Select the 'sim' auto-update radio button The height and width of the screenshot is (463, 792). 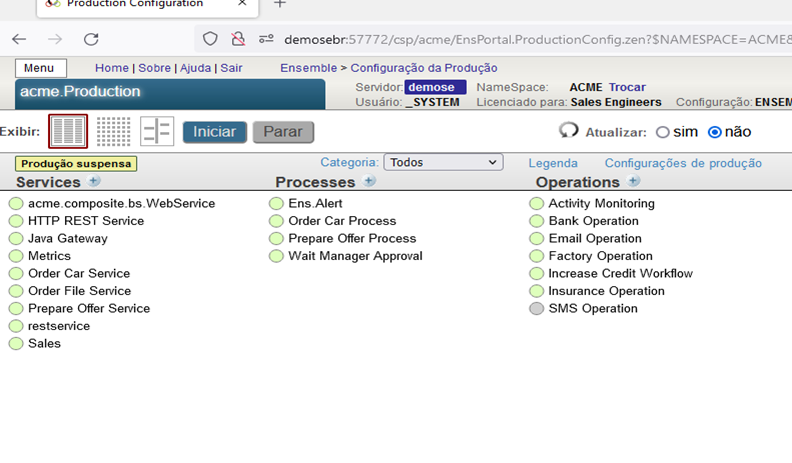[x=662, y=132]
